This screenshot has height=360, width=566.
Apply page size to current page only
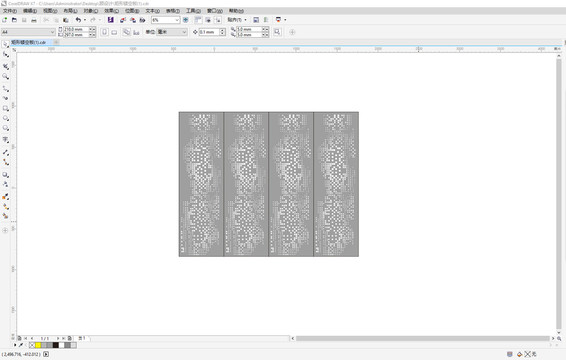tap(136, 32)
